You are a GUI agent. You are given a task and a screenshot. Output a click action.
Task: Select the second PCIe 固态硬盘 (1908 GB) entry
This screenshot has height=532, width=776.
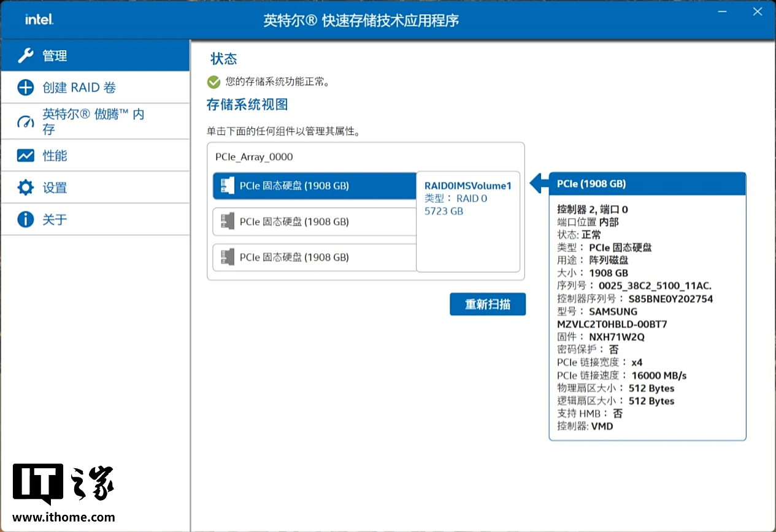coord(294,221)
